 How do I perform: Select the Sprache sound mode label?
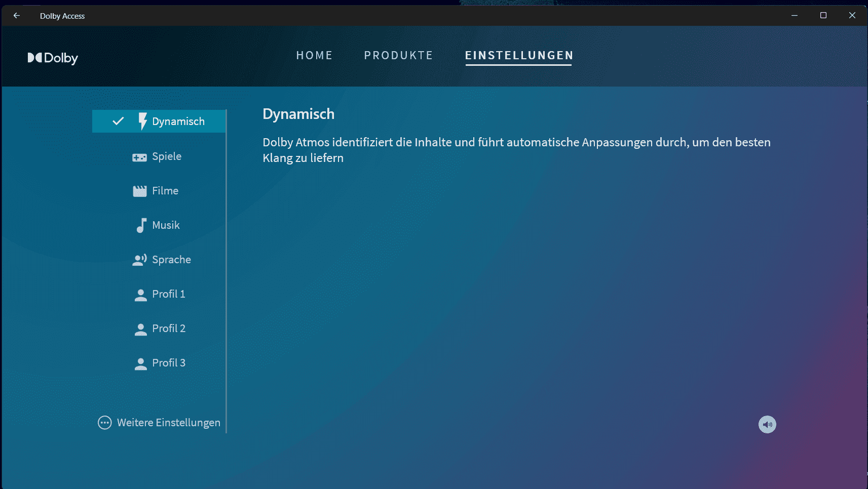[x=171, y=260]
